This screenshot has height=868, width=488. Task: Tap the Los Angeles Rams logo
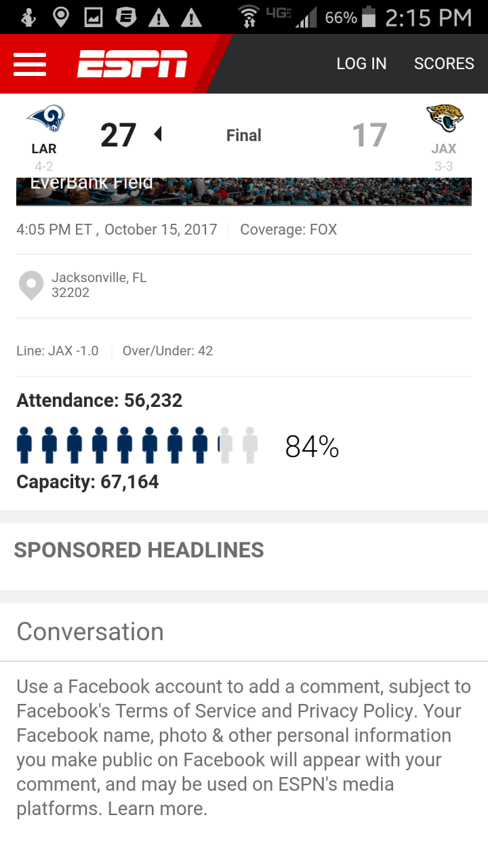click(45, 119)
